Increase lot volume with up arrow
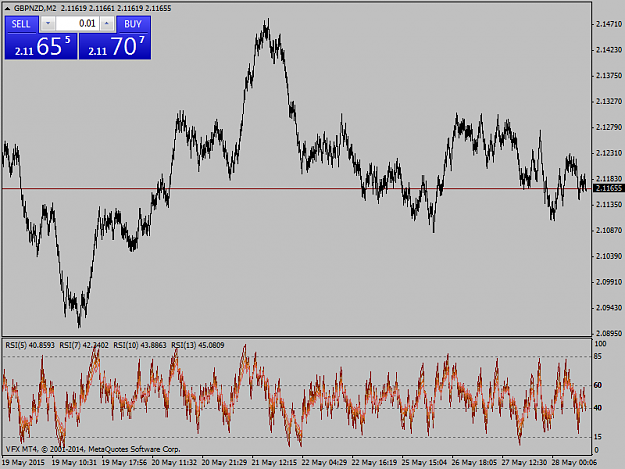625x469 pixels. pyautogui.click(x=106, y=24)
